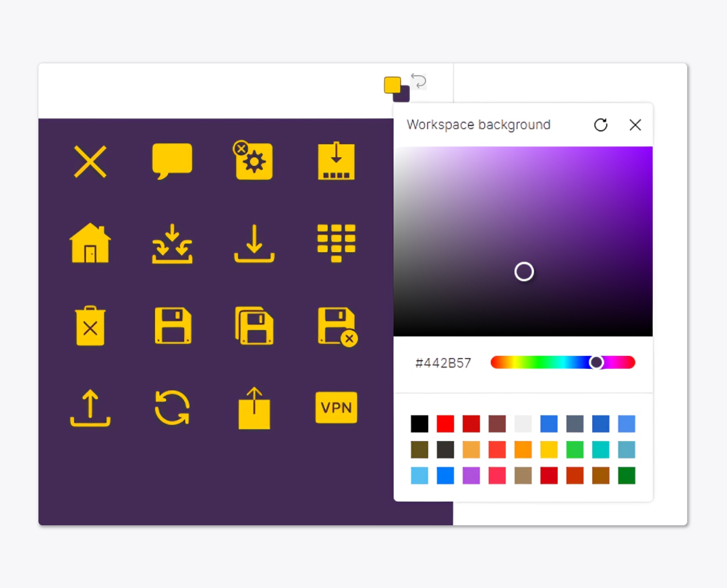727x588 pixels.
Task: Edit the hex value #442B57 field
Action: coord(443,363)
